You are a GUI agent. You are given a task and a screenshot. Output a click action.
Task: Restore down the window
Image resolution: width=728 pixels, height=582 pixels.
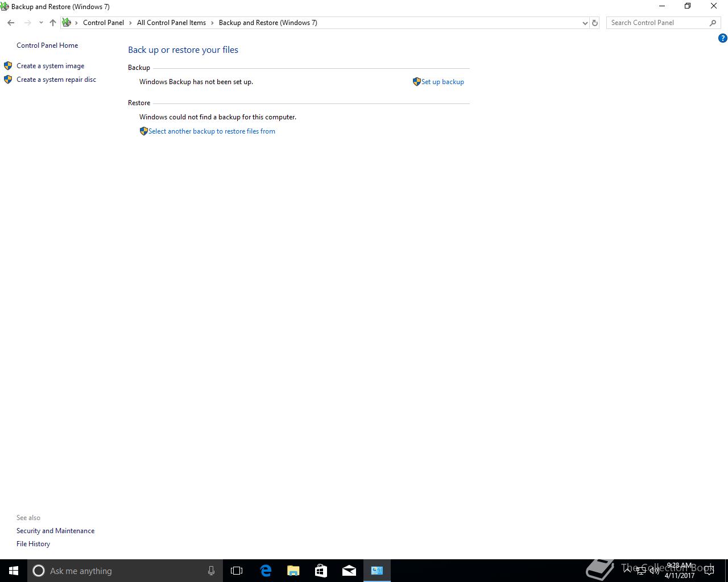(x=688, y=6)
